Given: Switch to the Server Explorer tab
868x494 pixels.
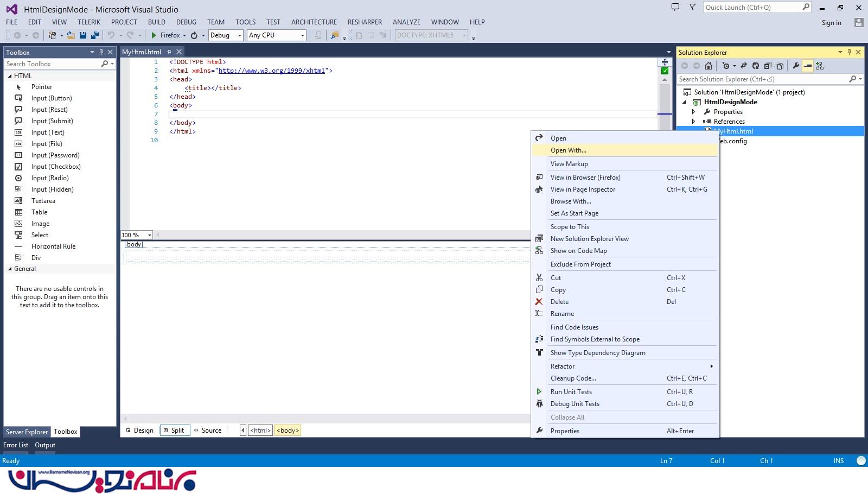Looking at the screenshot, I should click(x=27, y=432).
